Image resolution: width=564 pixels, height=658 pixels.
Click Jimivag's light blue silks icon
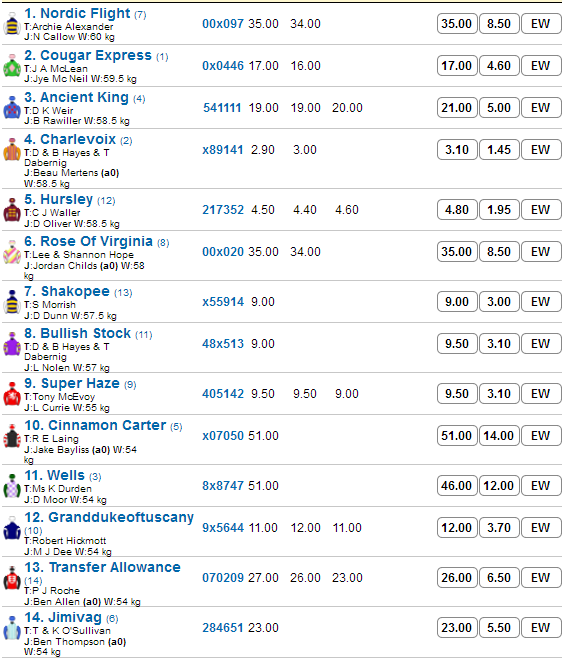(x=12, y=628)
